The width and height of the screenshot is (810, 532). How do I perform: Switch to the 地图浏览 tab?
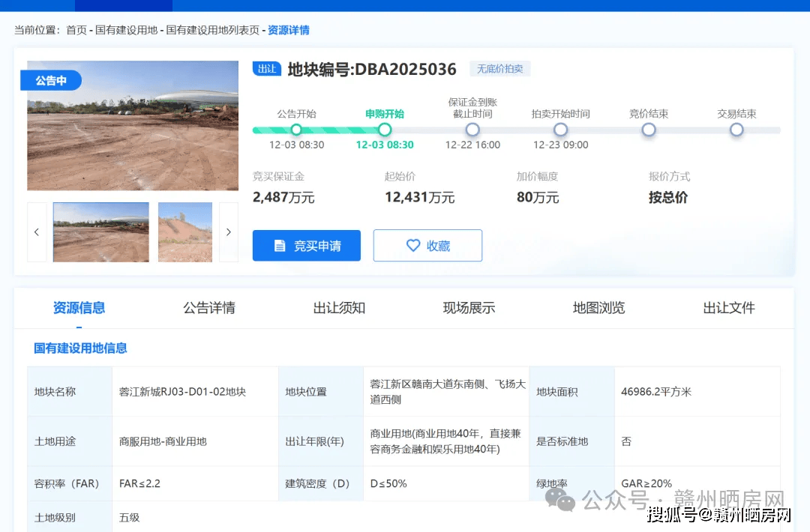[598, 308]
